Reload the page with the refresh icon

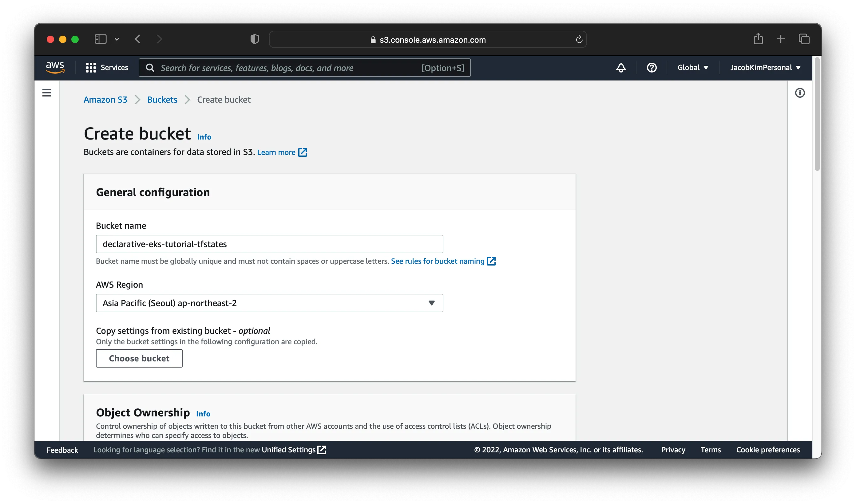click(579, 39)
